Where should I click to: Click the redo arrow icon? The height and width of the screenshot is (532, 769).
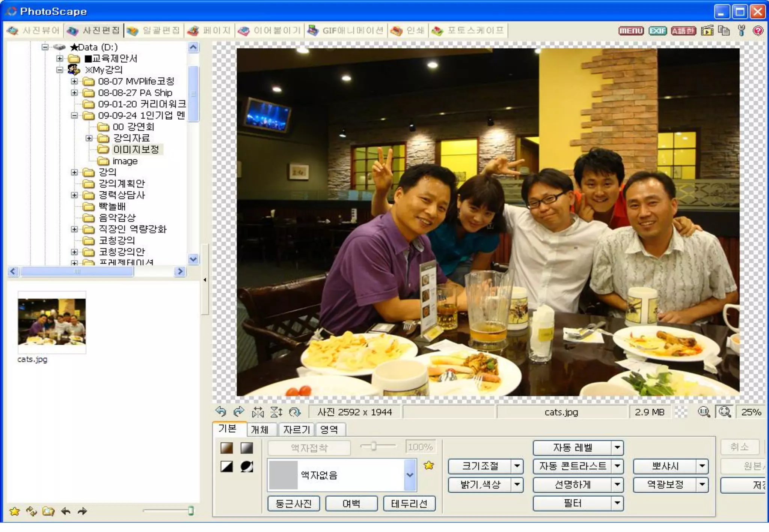(239, 412)
